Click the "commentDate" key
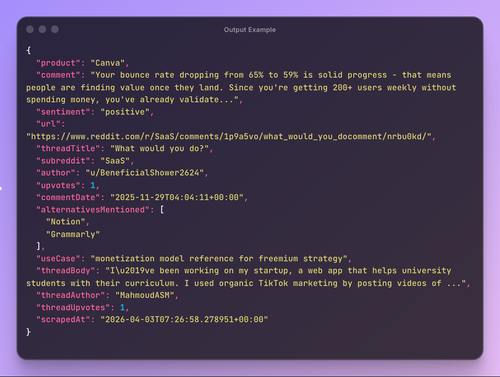Screen dimensions: 500x377 coord(68,197)
